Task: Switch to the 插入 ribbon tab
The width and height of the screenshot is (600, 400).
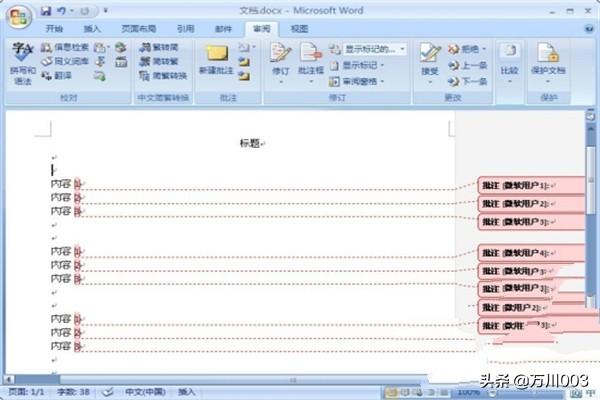Action: [x=92, y=29]
